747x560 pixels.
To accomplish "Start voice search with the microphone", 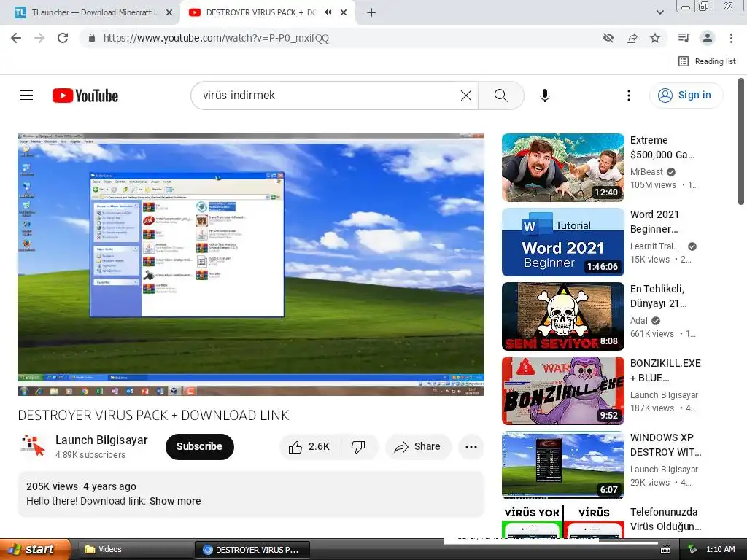I will [x=545, y=96].
